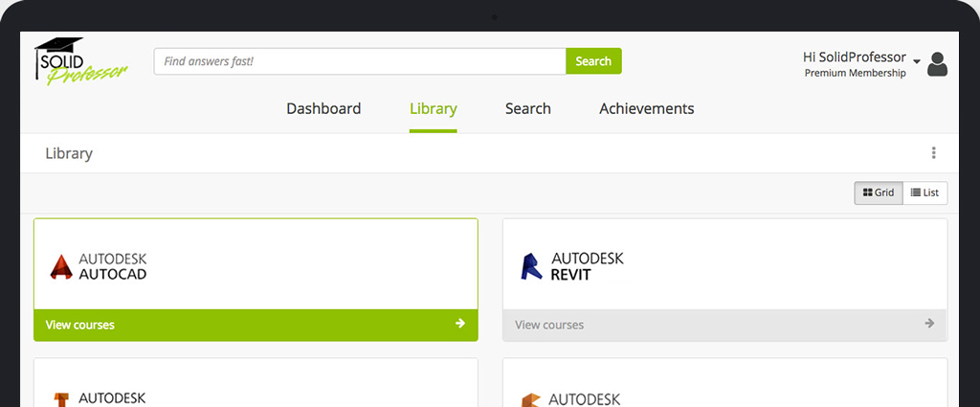
Task: Go to the Dashboard tab
Action: [x=323, y=108]
